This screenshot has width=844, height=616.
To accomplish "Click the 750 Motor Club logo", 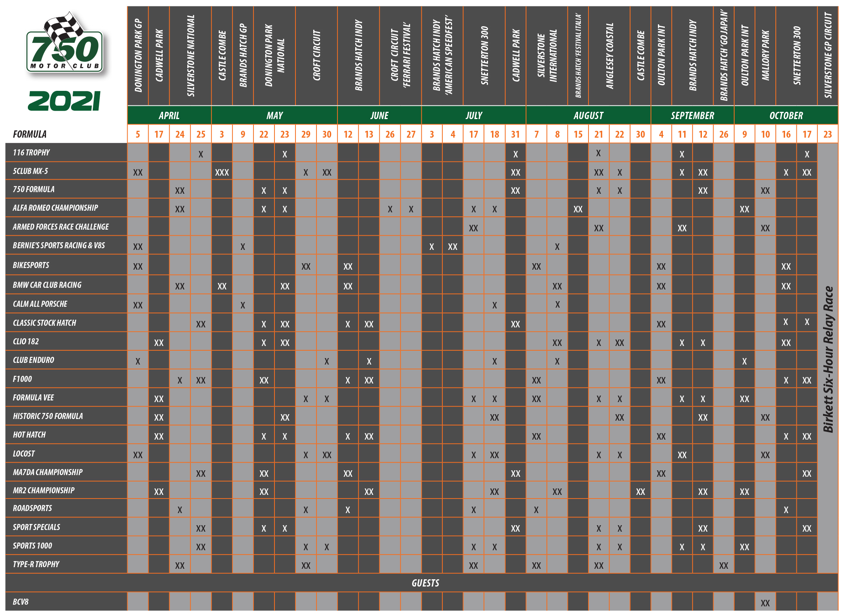I will (x=65, y=44).
